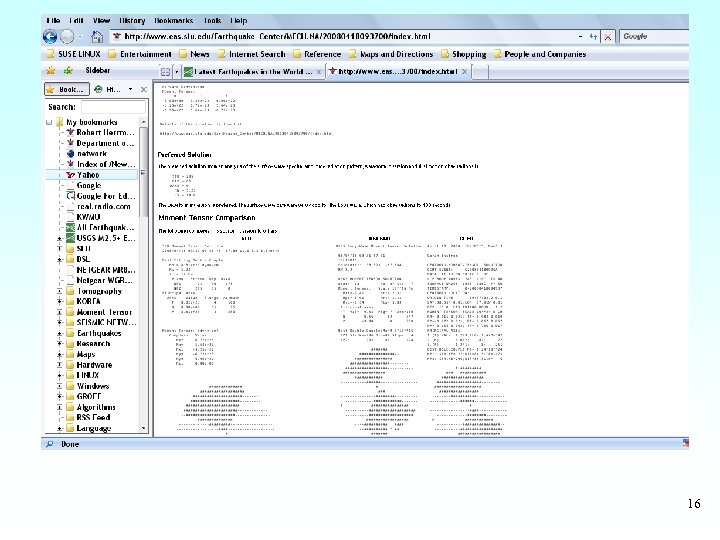Open the History menu
Viewport: 720px width, 540px height.
pos(132,20)
